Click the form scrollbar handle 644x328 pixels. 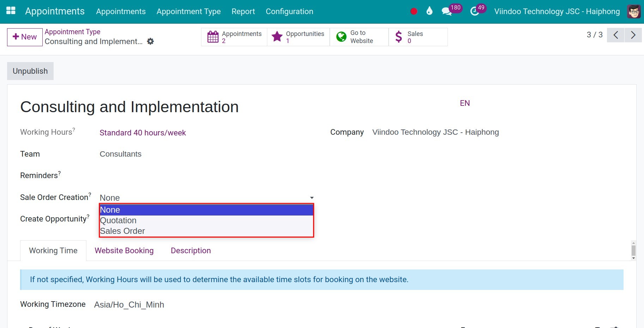point(633,250)
